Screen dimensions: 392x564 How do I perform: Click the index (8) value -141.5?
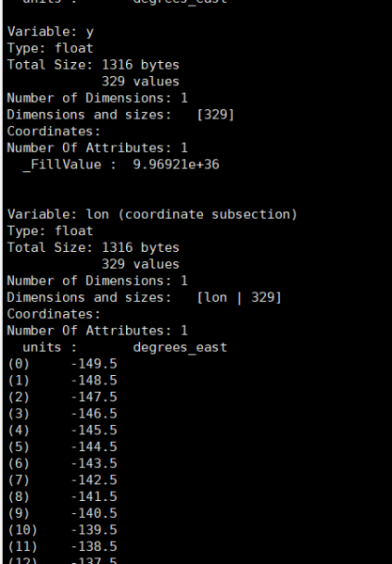point(94,497)
